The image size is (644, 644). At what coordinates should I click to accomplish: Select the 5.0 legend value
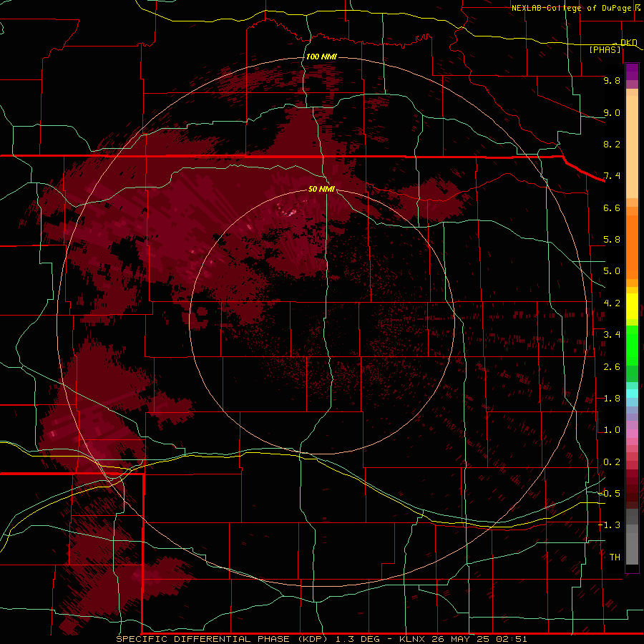pyautogui.click(x=612, y=271)
